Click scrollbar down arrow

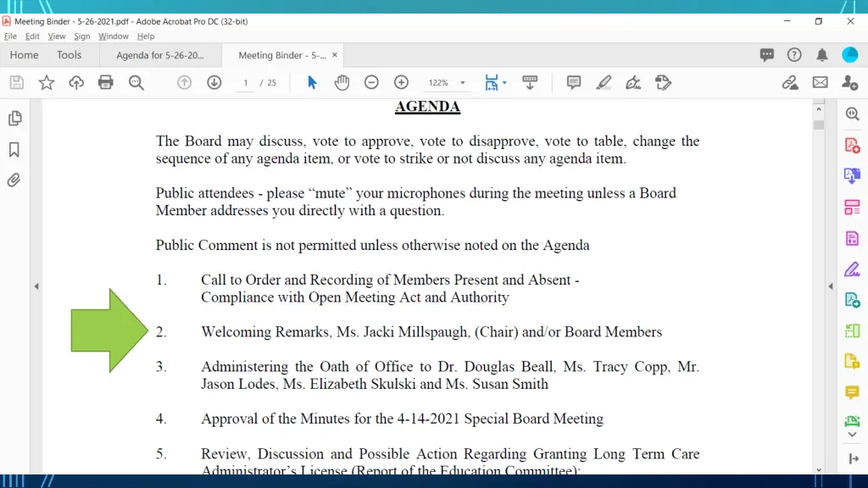819,469
